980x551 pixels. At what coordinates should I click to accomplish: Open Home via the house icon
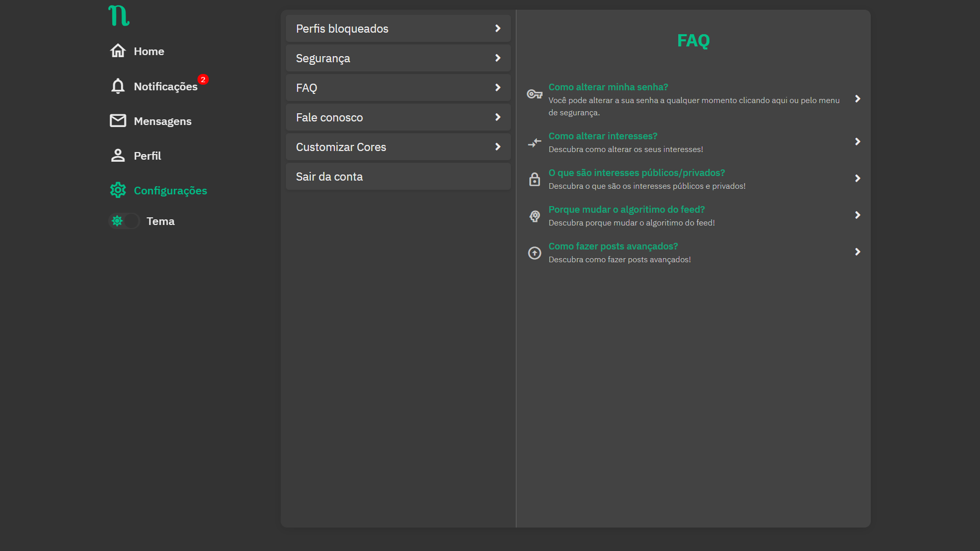coord(118,51)
